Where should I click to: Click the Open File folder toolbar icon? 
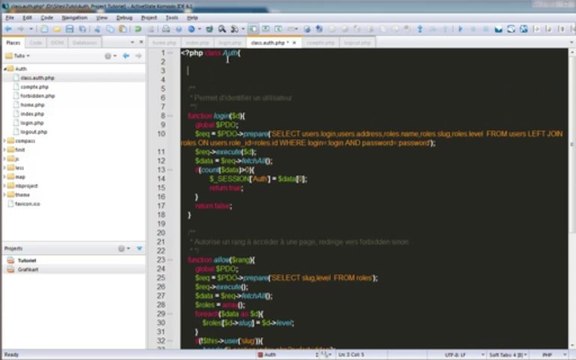(x=57, y=29)
